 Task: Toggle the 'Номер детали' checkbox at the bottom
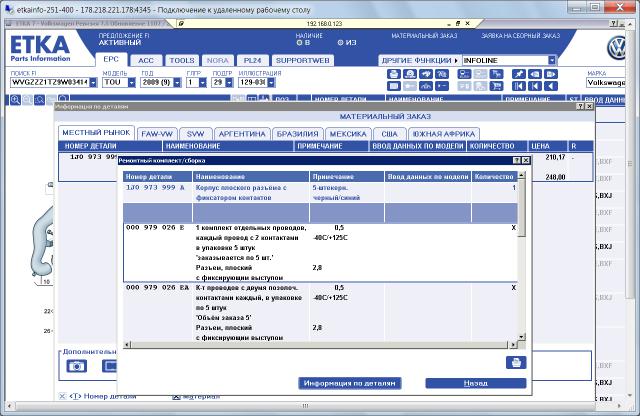click(62, 396)
